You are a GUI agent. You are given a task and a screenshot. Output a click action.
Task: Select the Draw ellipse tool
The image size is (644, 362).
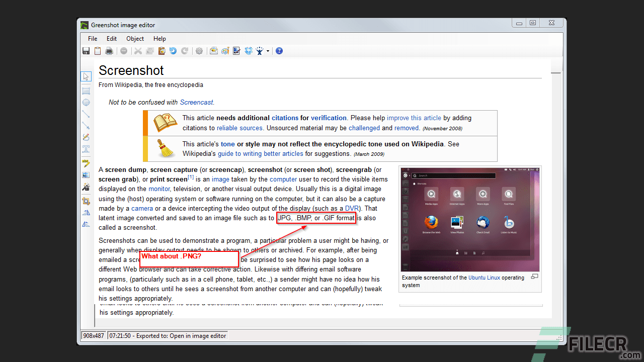tap(86, 102)
